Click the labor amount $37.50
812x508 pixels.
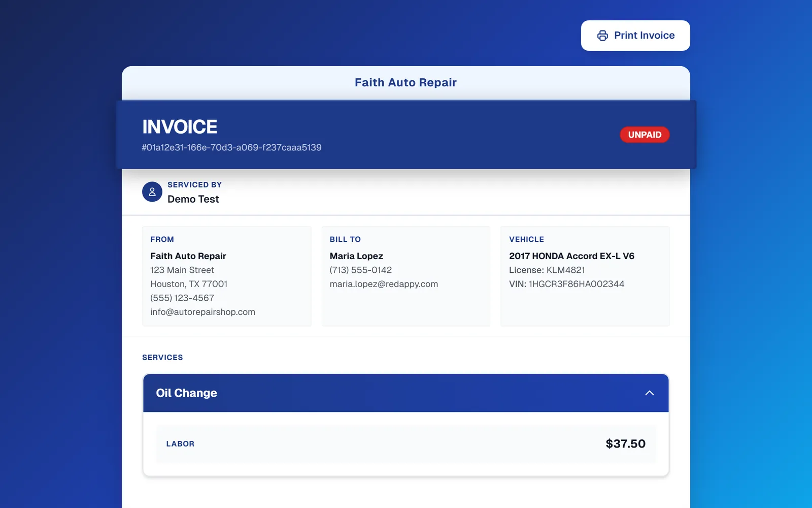(x=626, y=444)
